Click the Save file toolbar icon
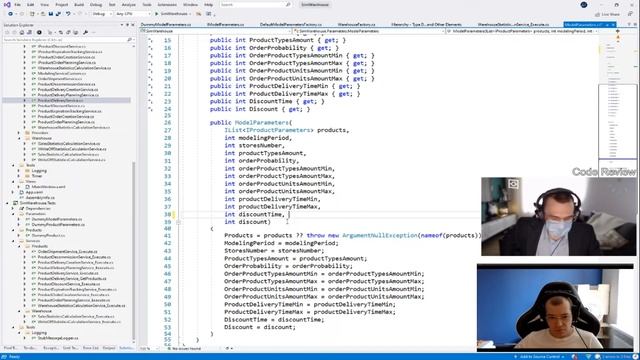The height and width of the screenshot is (360, 640). (x=51, y=14)
